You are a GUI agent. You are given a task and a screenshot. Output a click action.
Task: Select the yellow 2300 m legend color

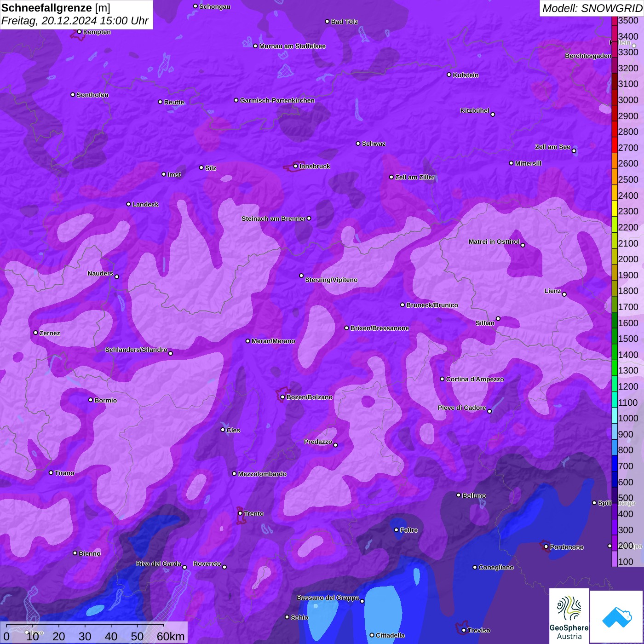(x=615, y=209)
